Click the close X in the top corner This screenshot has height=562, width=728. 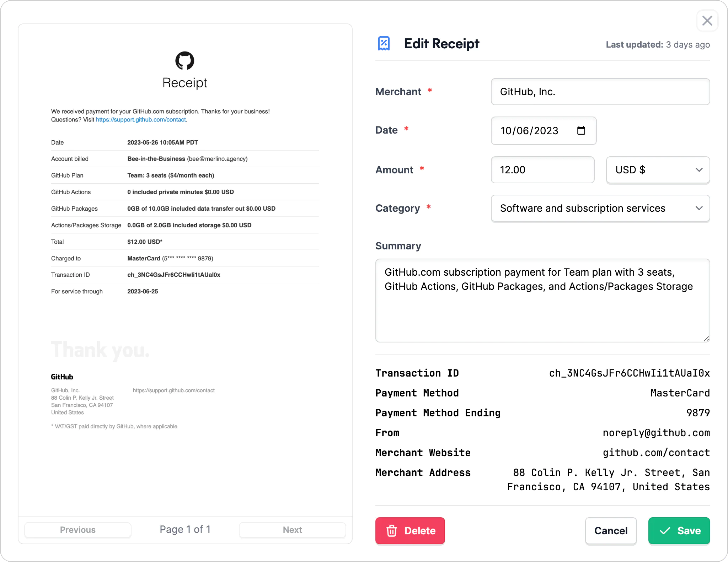707,21
